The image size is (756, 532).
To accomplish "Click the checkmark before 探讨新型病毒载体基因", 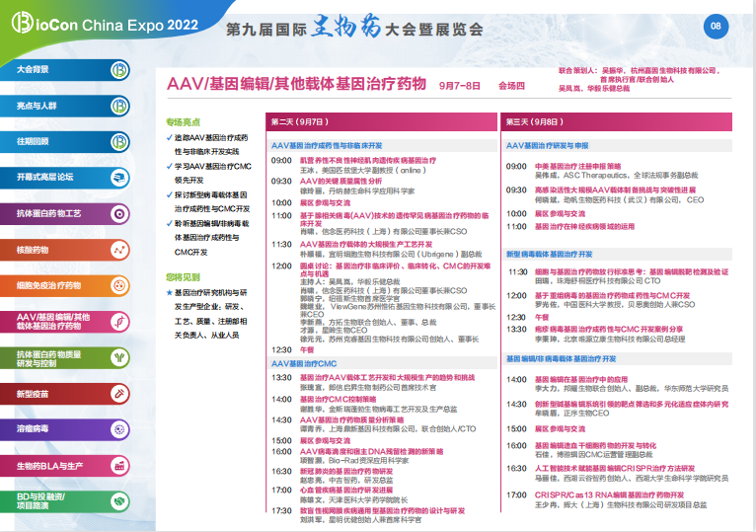I will pos(169,195).
